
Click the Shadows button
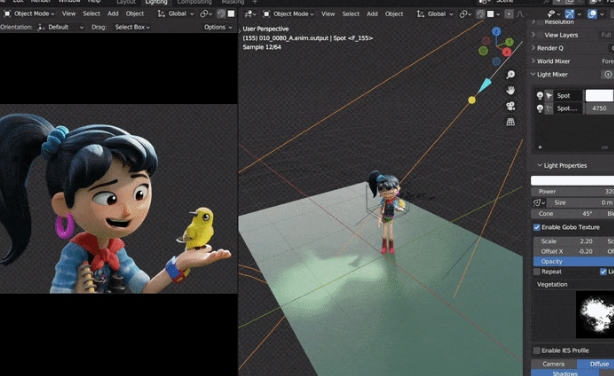565,373
